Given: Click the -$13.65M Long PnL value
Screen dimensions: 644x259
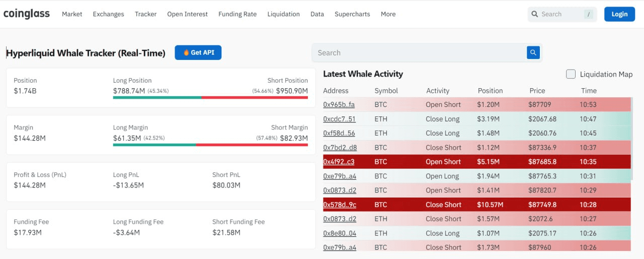Looking at the screenshot, I should coord(128,185).
